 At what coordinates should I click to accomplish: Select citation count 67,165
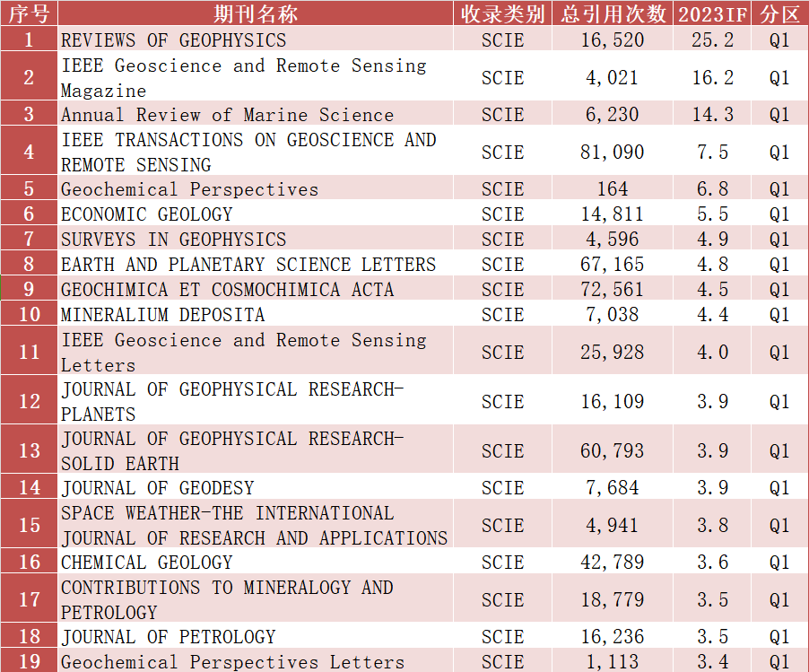point(613,263)
